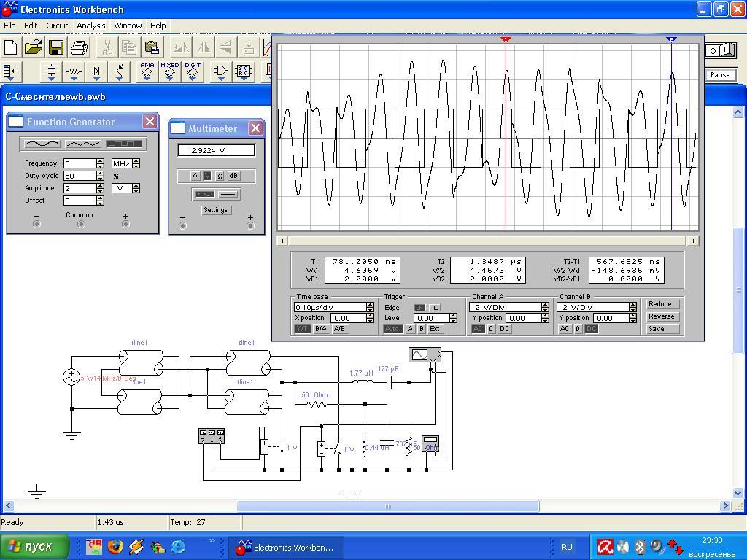Create a new circuit file

tap(10, 47)
